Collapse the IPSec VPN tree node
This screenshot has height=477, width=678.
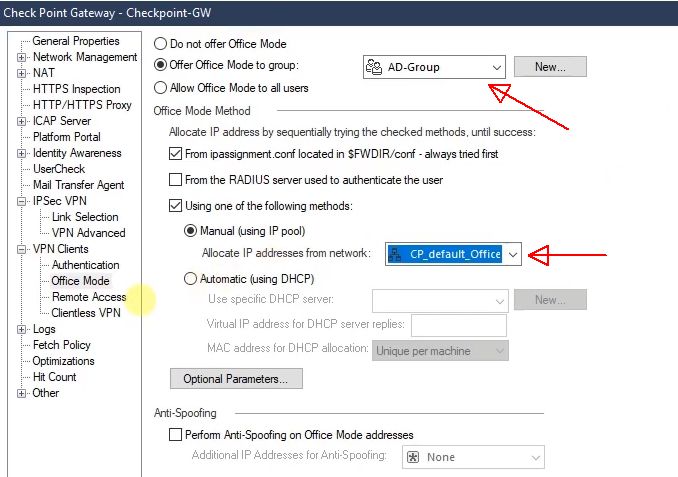click(21, 201)
